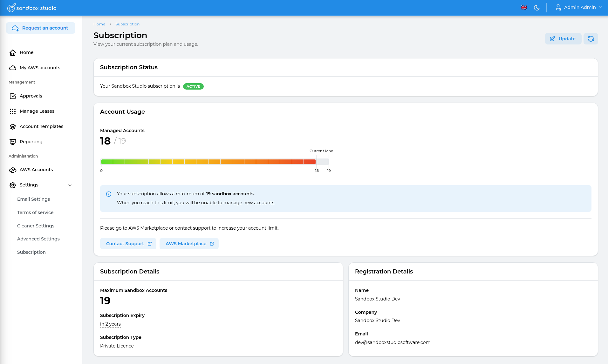
Task: Click the Approvals checkmark icon
Action: pos(13,96)
